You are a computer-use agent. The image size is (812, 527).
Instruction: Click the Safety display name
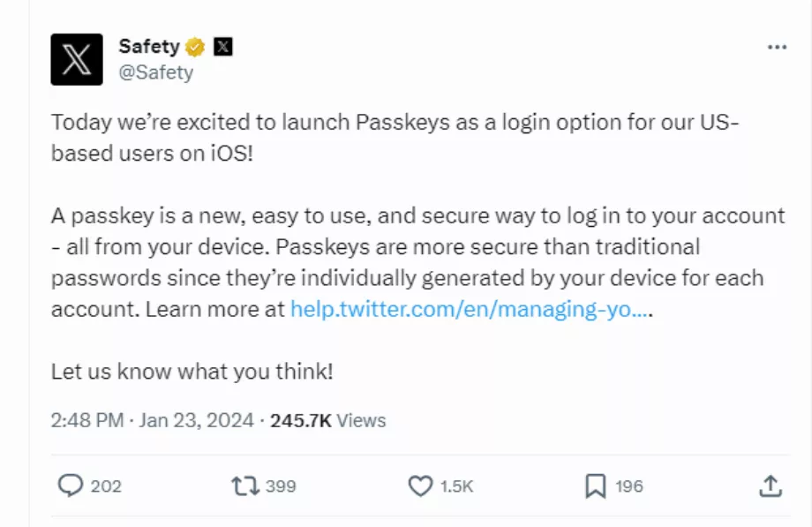pos(149,47)
